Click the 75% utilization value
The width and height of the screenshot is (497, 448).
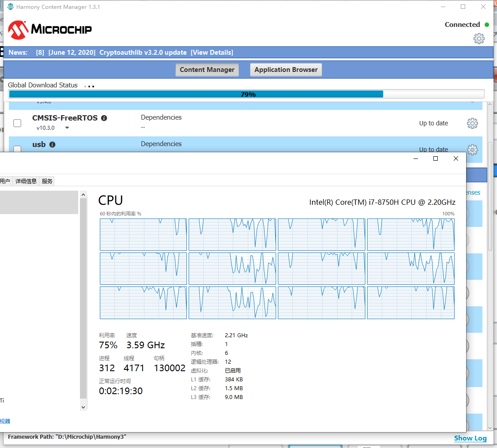[108, 345]
